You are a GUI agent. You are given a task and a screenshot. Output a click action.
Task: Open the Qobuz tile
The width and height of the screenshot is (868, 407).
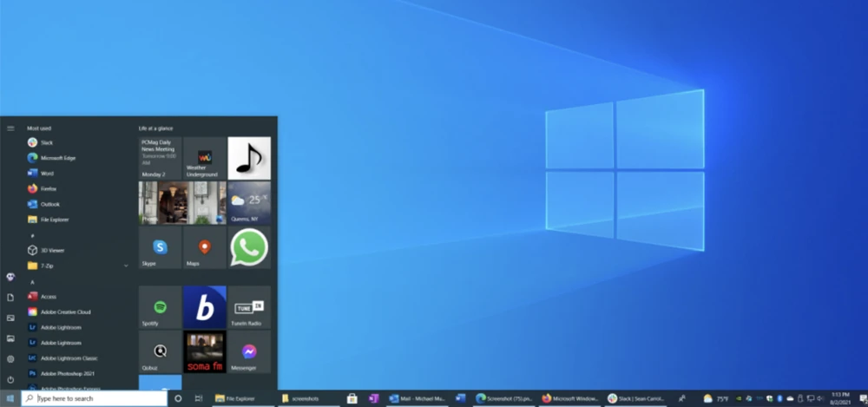[x=160, y=351]
